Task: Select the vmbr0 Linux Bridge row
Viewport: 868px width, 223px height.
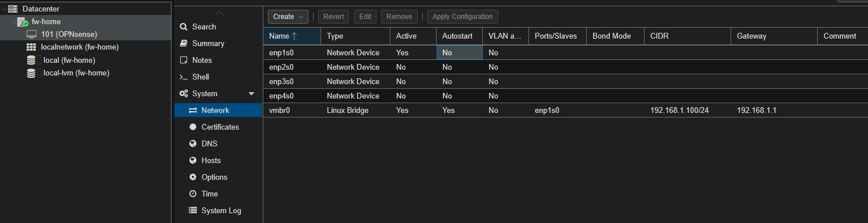Action: click(565, 110)
